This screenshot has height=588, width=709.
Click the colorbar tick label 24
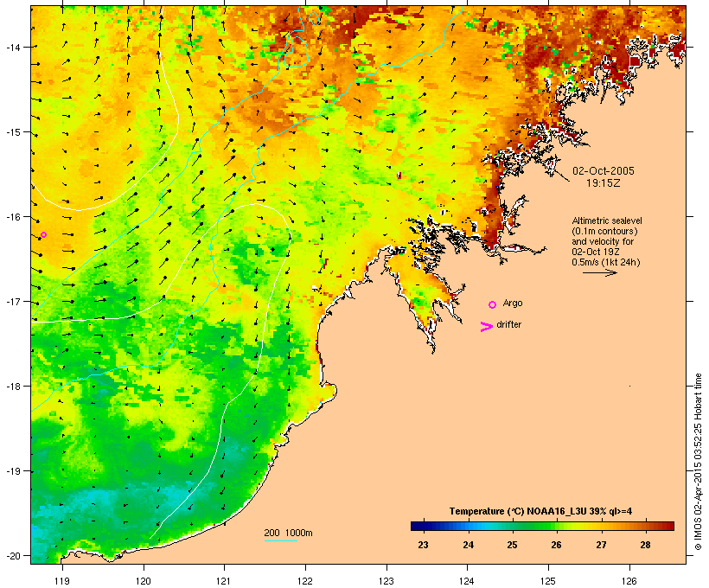click(x=468, y=545)
